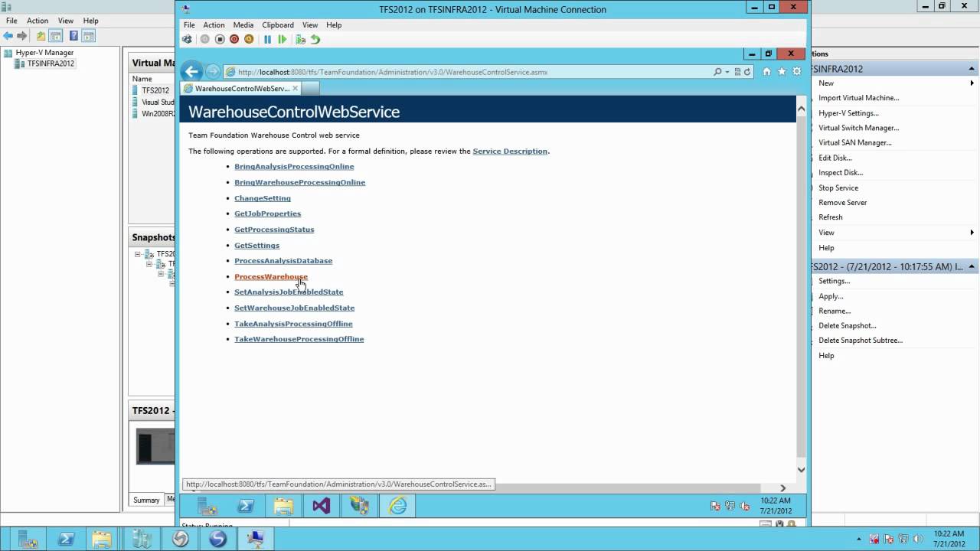Open the ProcessAnalysisDatabase operation link
The width and height of the screenshot is (980, 551).
tap(283, 261)
